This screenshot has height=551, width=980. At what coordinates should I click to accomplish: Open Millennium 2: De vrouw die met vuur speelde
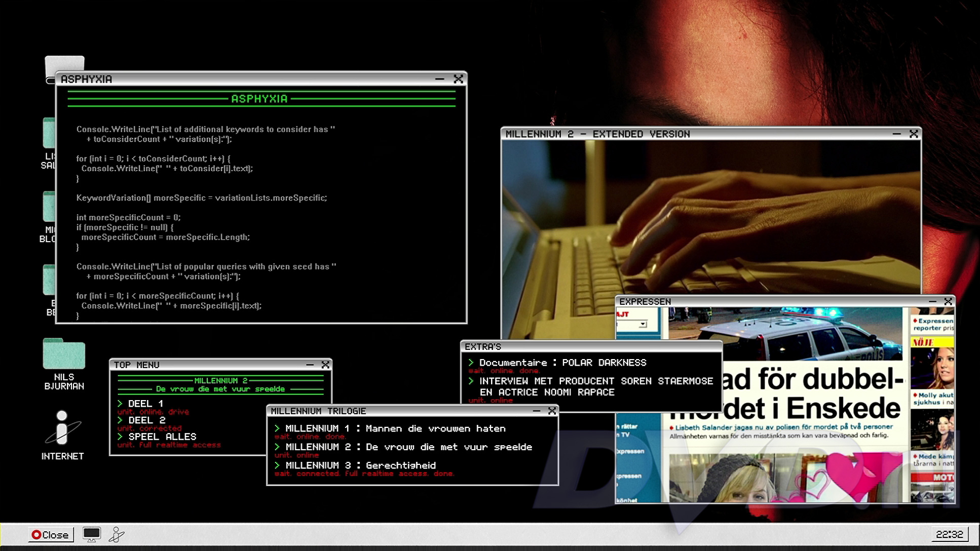[x=408, y=447]
